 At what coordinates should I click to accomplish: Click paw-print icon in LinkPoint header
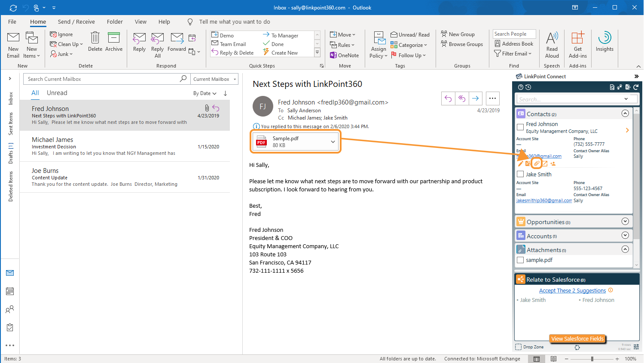[x=620, y=87]
